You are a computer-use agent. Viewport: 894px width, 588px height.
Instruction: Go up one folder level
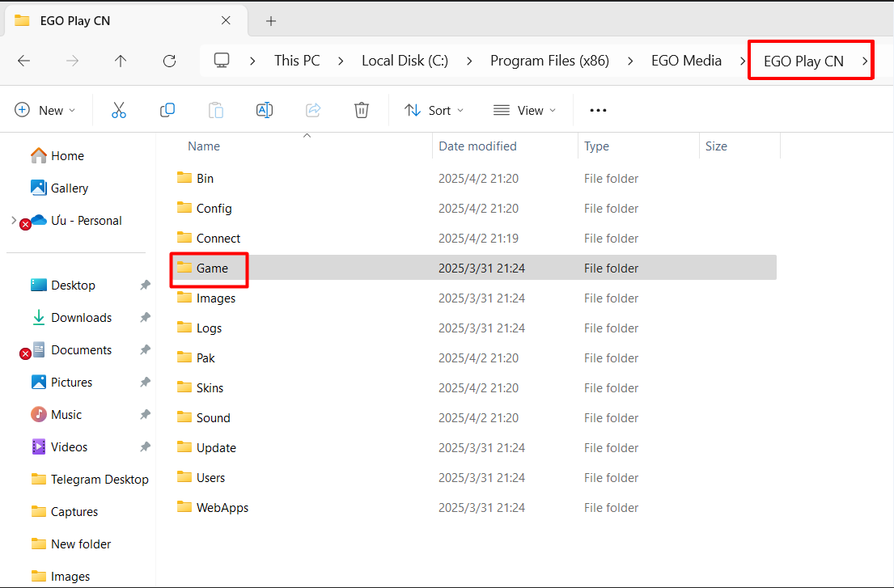tap(121, 61)
